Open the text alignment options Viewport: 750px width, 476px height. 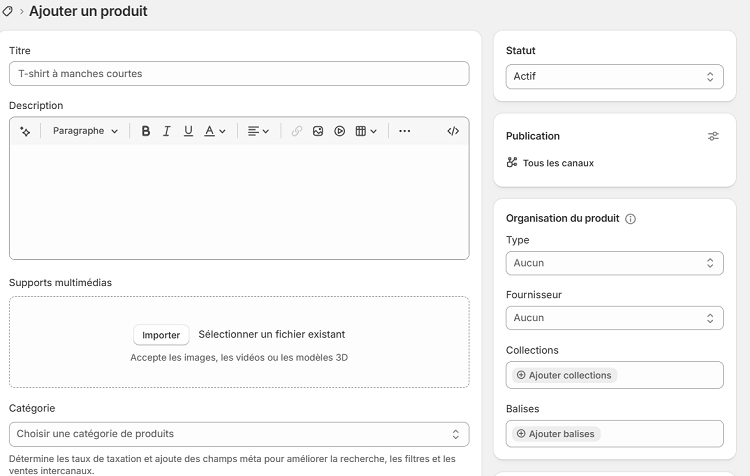coord(258,131)
